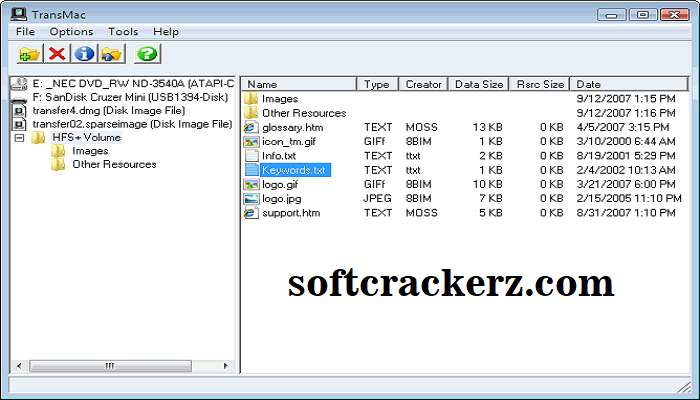Select 'E: _NEC DVD_RW ND-3540A' drive entry
This screenshot has width=700, height=400.
point(133,83)
